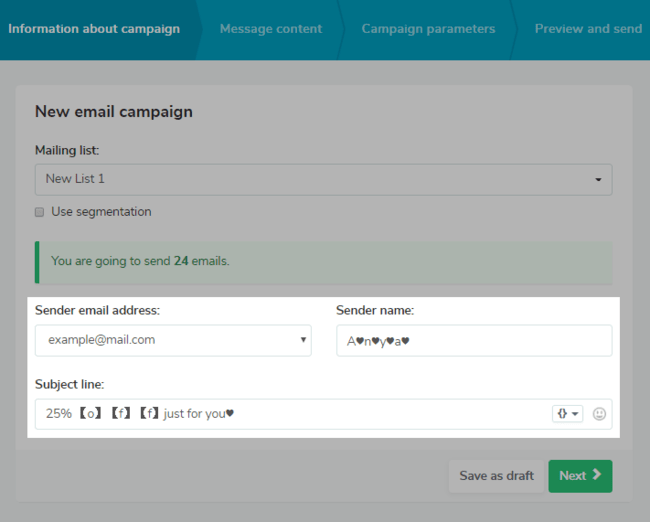The image size is (650, 522).
Task: Click the 24 emails info notice
Action: pos(140,261)
